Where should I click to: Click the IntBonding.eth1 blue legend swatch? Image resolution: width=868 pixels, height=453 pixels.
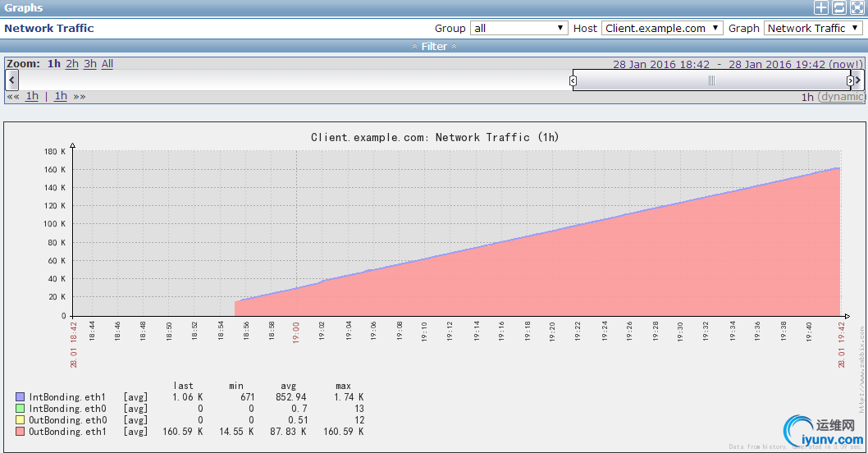click(21, 397)
